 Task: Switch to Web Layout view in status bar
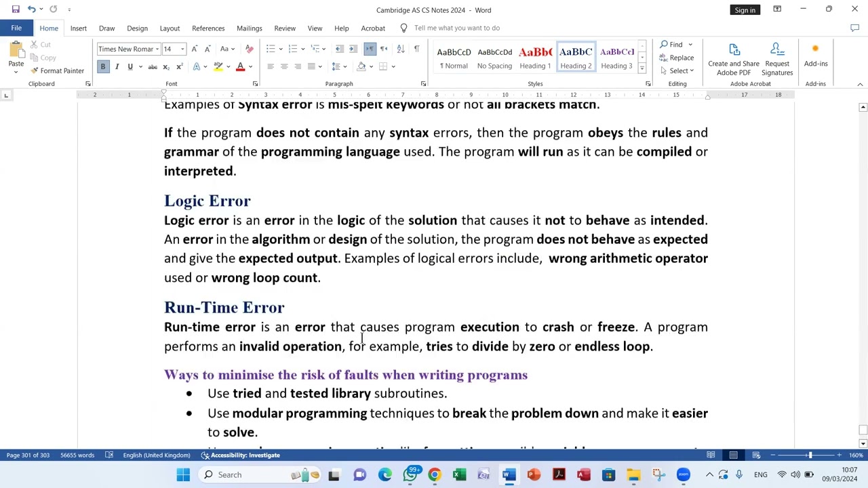(x=756, y=455)
